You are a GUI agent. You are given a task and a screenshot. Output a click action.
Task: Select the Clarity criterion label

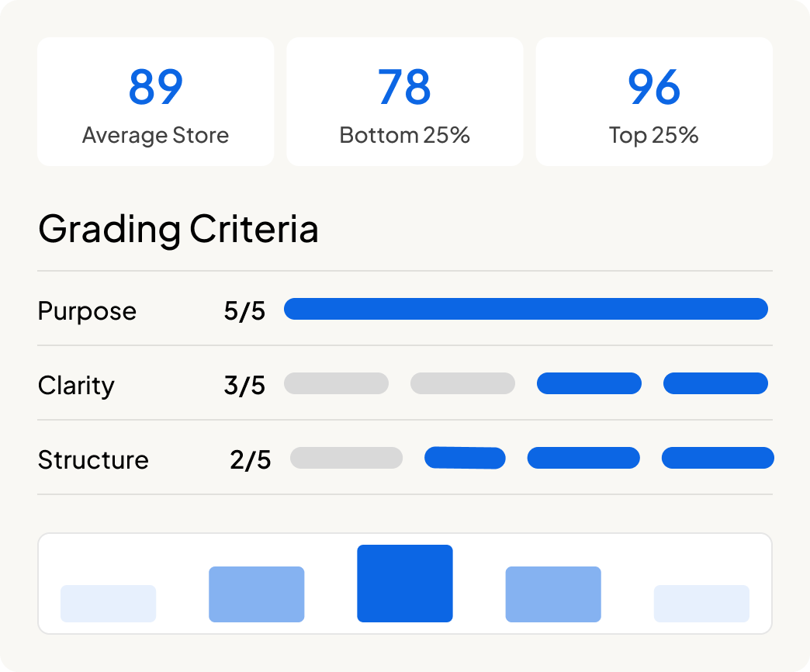(76, 386)
